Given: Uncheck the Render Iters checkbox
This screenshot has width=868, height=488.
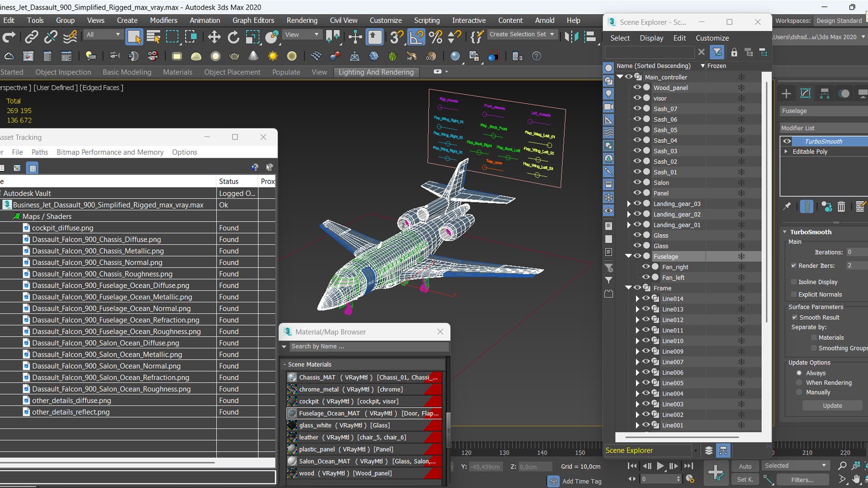Looking at the screenshot, I should (793, 266).
